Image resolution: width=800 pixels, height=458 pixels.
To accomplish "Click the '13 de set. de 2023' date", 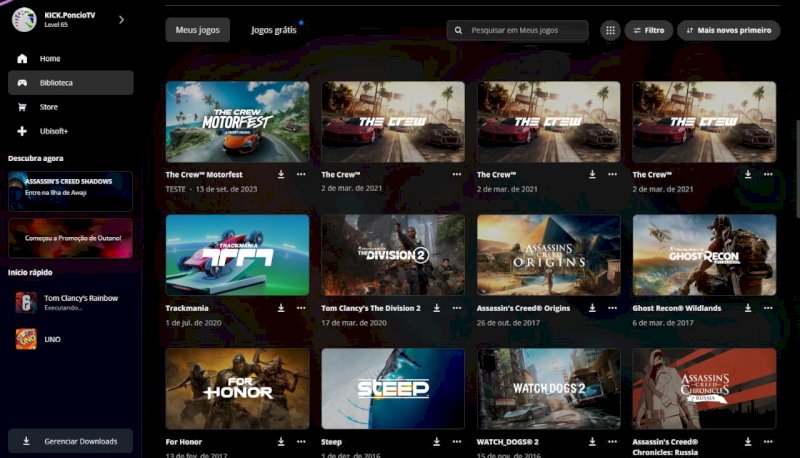I will pos(227,189).
